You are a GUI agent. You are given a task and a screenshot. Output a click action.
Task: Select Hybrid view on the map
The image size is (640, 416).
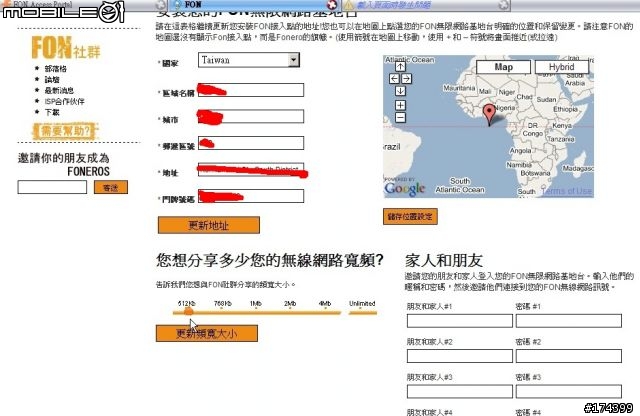coord(561,67)
